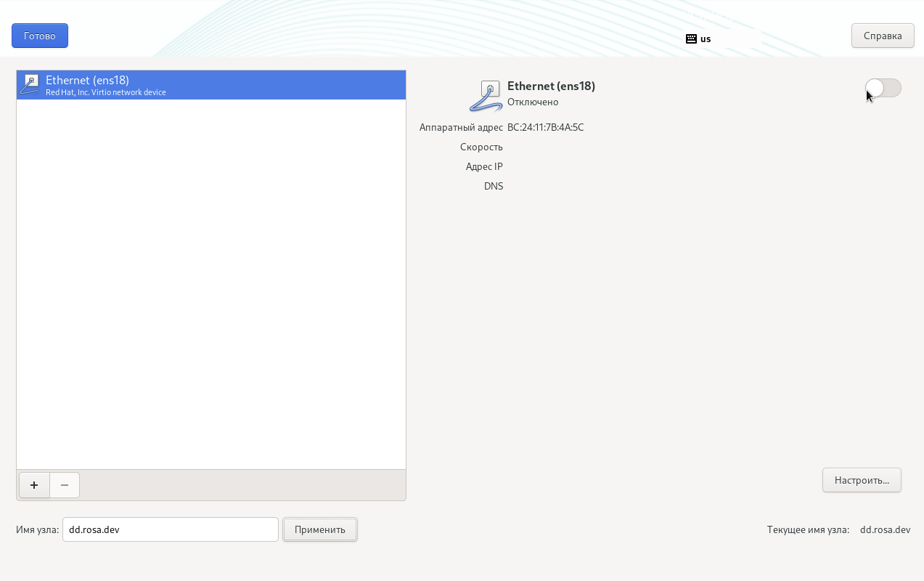Viewport: 924px width, 581px height.
Task: Add a new network device with plus
Action: point(34,485)
